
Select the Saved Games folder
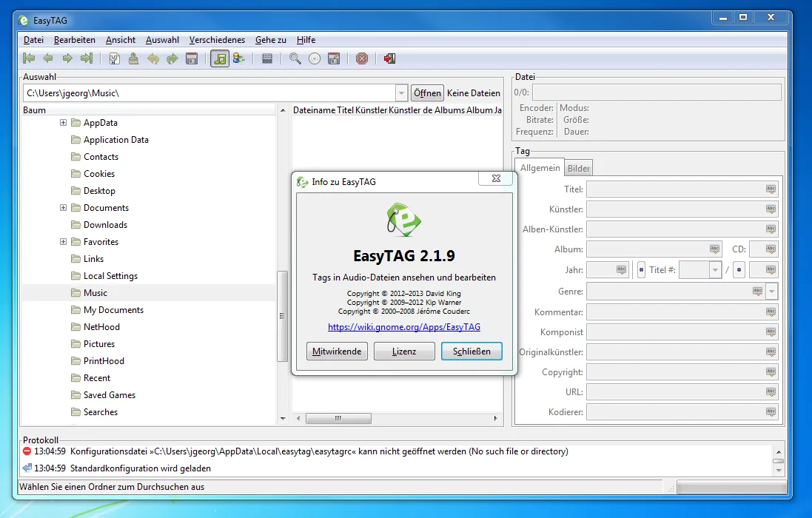point(110,395)
